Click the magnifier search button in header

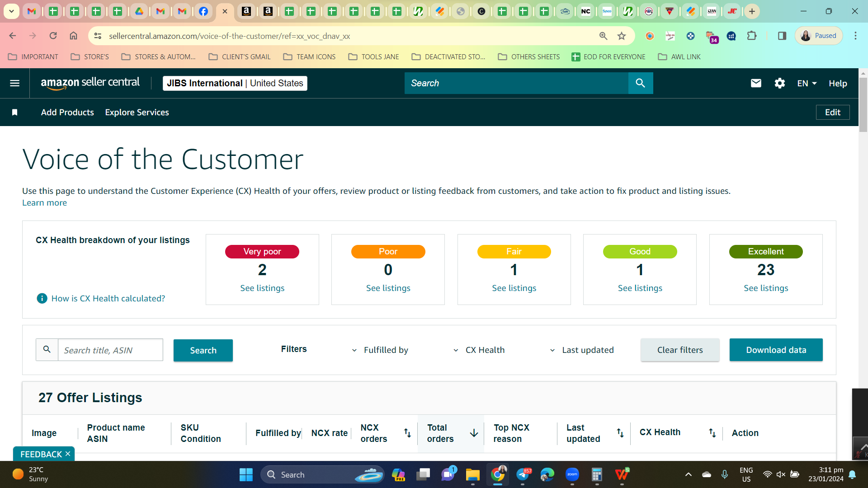(x=640, y=83)
